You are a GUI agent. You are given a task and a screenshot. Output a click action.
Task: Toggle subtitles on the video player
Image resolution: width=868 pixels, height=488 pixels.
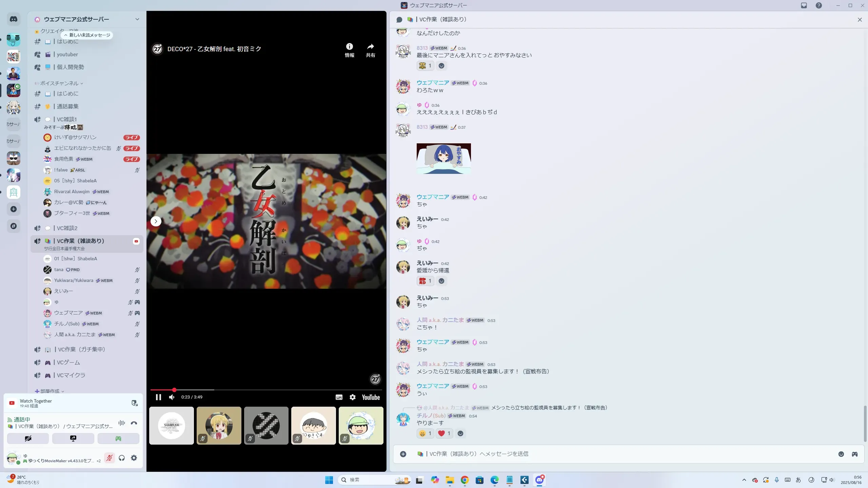click(x=339, y=397)
